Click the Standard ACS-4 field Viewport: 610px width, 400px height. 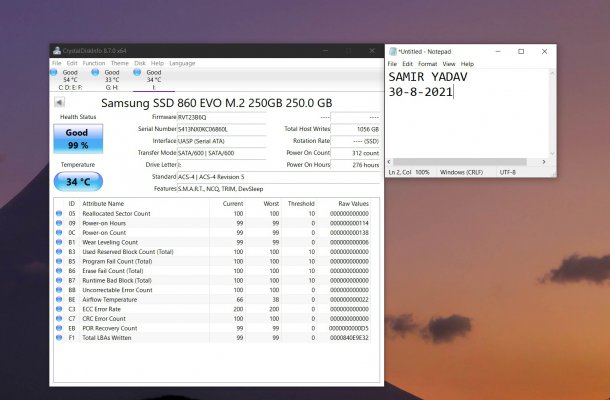pyautogui.click(x=279, y=177)
